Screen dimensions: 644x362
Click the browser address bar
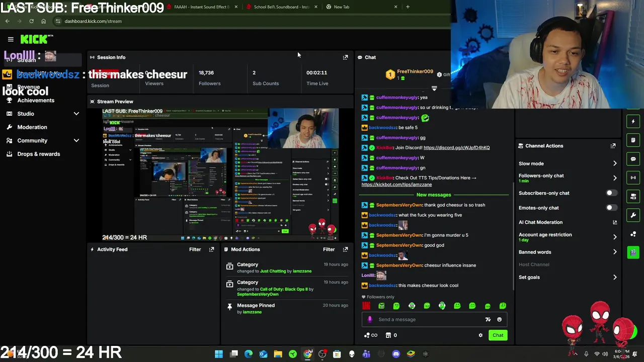pyautogui.click(x=252, y=21)
